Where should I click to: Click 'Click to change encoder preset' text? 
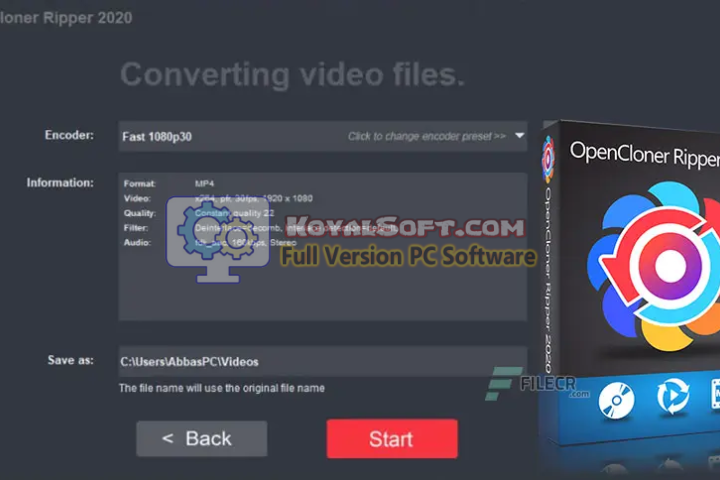pyautogui.click(x=427, y=136)
